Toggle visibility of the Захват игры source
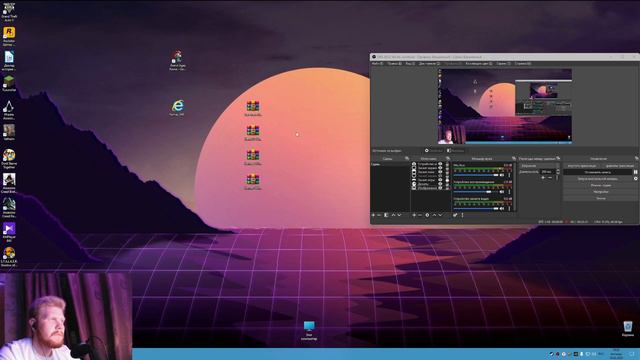Image resolution: width=640 pixels, height=360 pixels. pyautogui.click(x=440, y=180)
